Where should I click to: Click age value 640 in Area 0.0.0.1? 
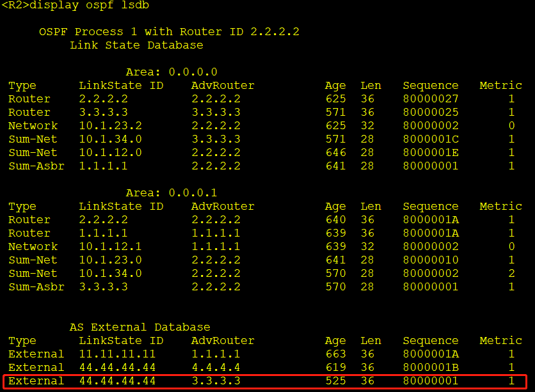pos(336,220)
